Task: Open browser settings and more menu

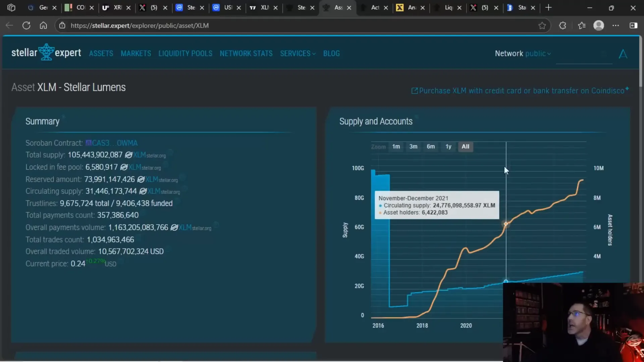Action: tap(616, 25)
